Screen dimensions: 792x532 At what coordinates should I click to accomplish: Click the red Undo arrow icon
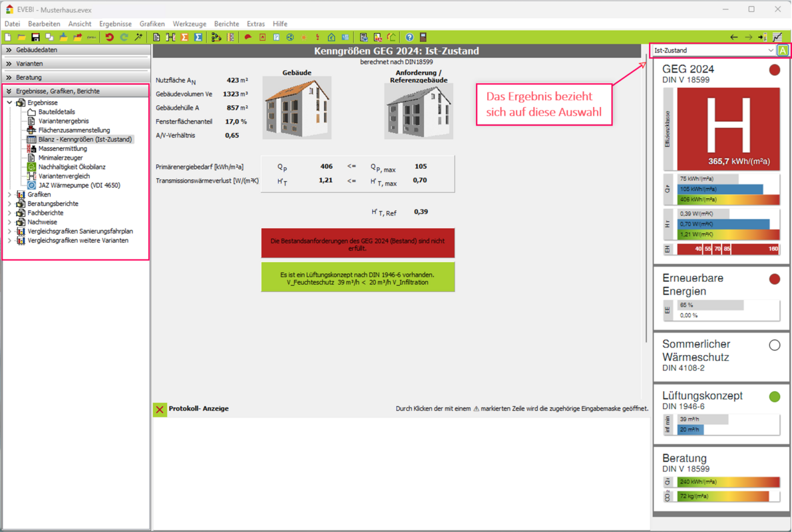coord(109,37)
